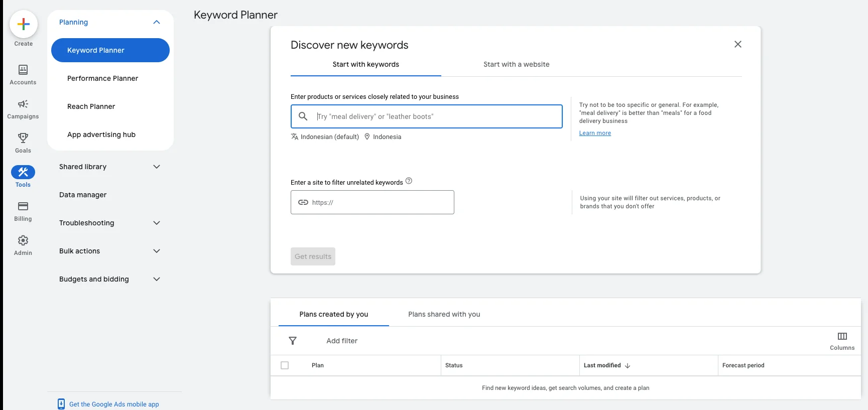Screen dimensions: 868x410
Task: Tick the select-all plans checkbox
Action: pos(285,365)
